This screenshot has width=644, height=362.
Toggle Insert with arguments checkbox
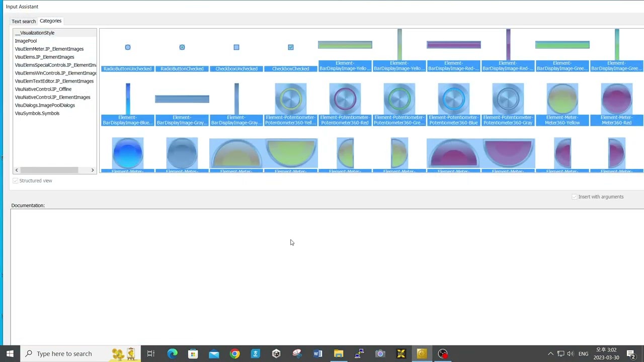point(575,197)
